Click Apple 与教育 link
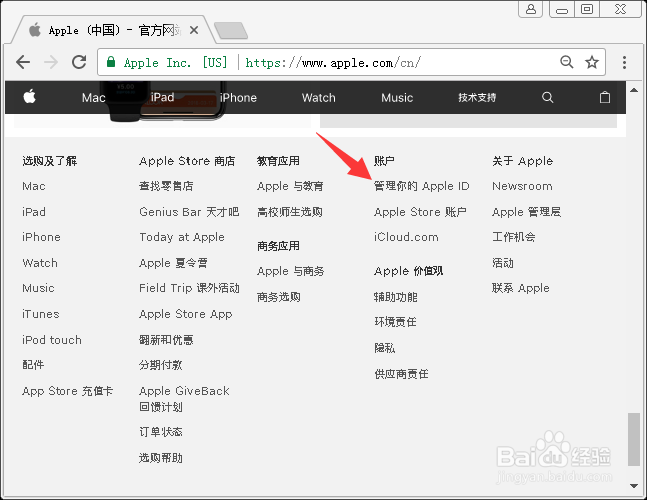This screenshot has height=500, width=647. point(290,186)
